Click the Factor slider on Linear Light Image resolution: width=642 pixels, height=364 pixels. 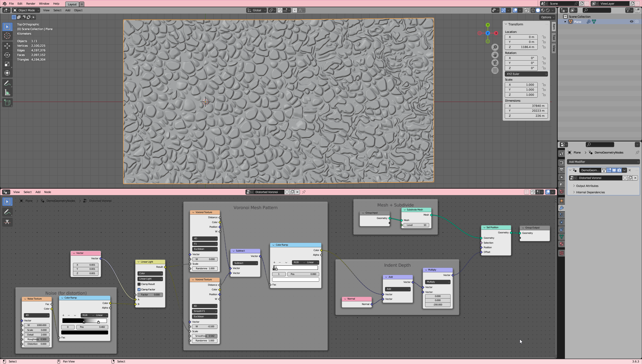click(150, 295)
